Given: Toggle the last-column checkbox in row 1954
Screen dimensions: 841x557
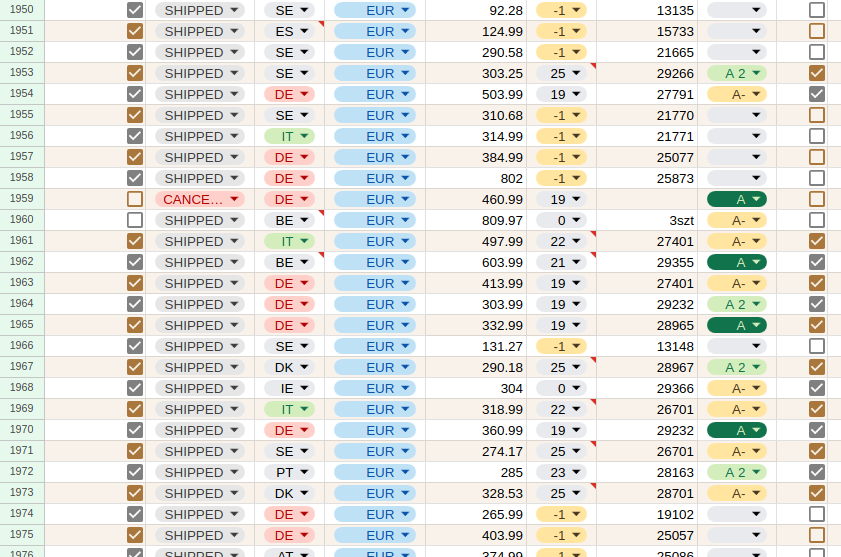Looking at the screenshot, I should click(816, 94).
